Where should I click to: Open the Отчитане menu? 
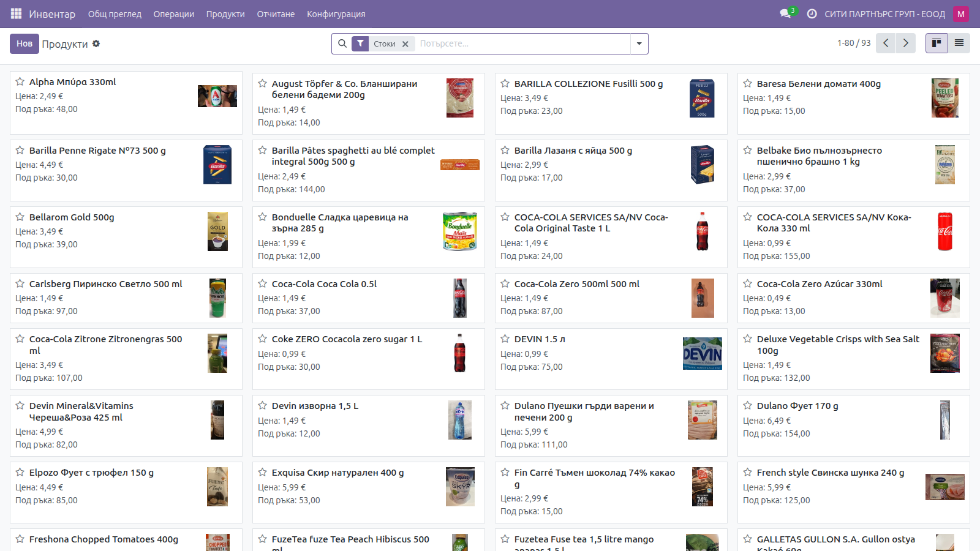pos(276,13)
